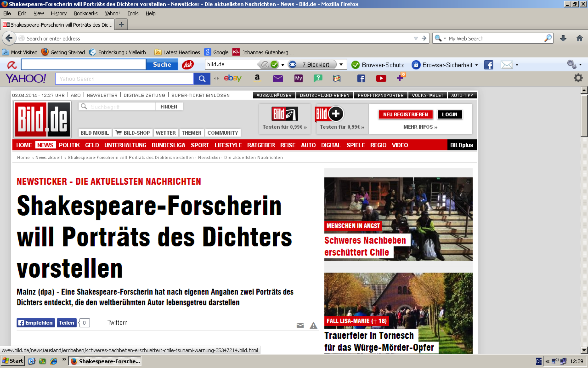Click the DE language indicator in tray
Image resolution: width=588 pixels, height=368 pixels.
[539, 361]
